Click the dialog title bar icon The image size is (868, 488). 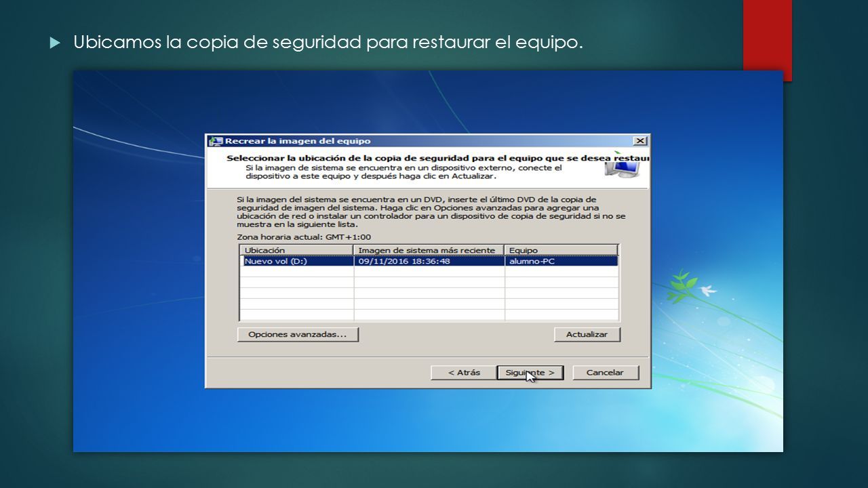coord(216,142)
